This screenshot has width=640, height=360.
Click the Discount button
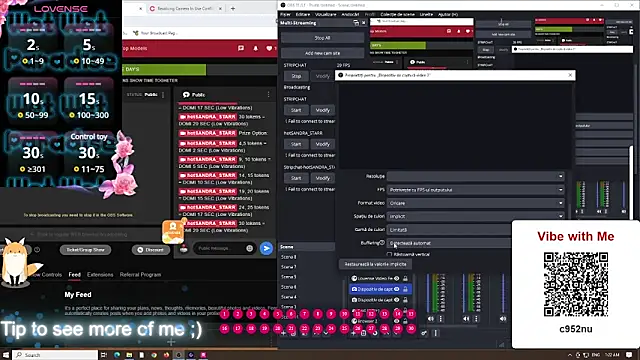pyautogui.click(x=151, y=250)
